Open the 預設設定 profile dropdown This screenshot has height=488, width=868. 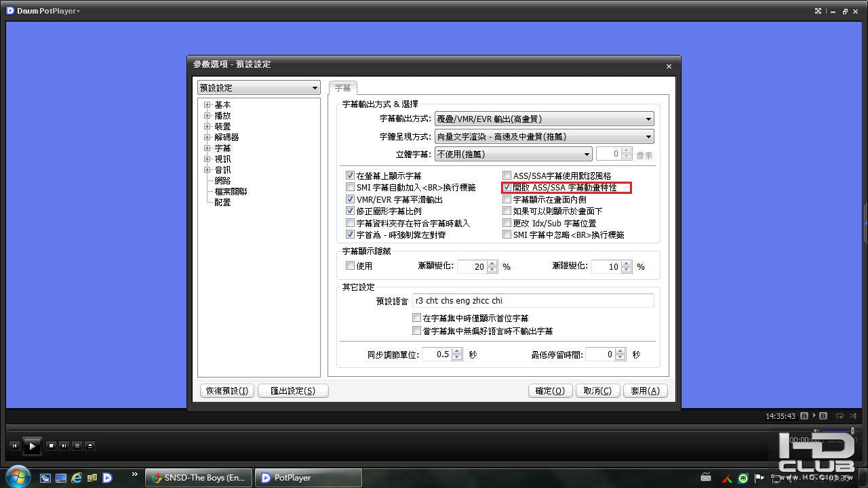click(258, 87)
